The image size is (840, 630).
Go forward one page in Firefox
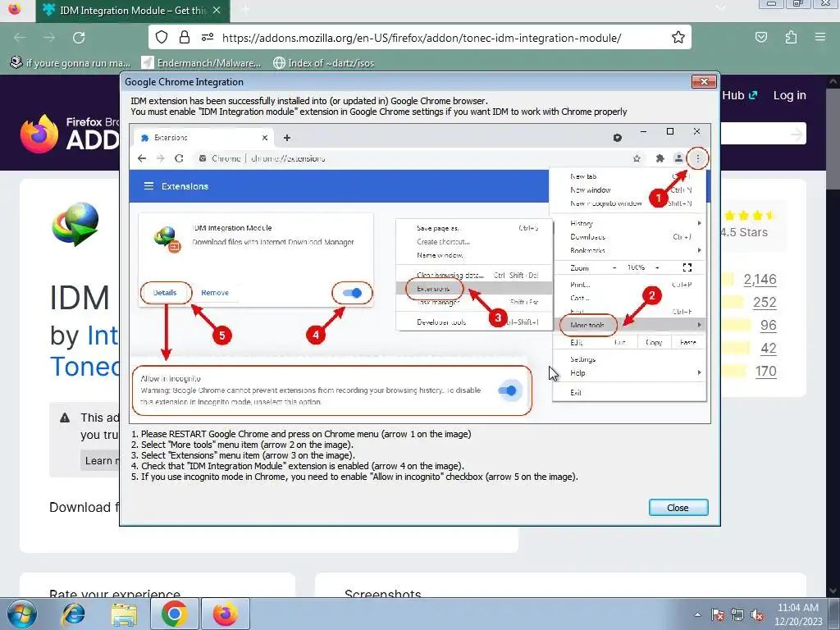tap(49, 38)
